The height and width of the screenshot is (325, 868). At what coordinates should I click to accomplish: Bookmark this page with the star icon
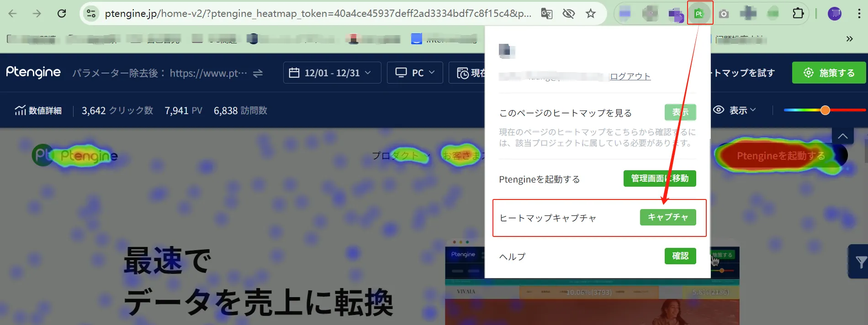tap(591, 14)
